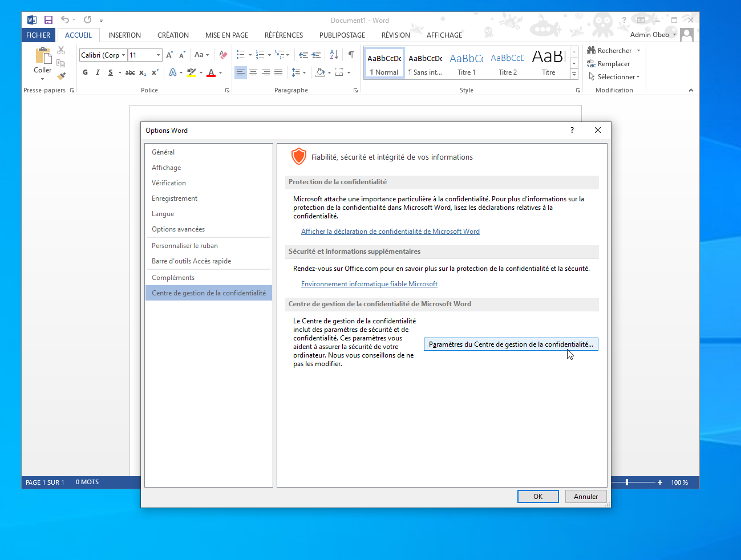
Task: Select Compléments category
Action: click(209, 278)
